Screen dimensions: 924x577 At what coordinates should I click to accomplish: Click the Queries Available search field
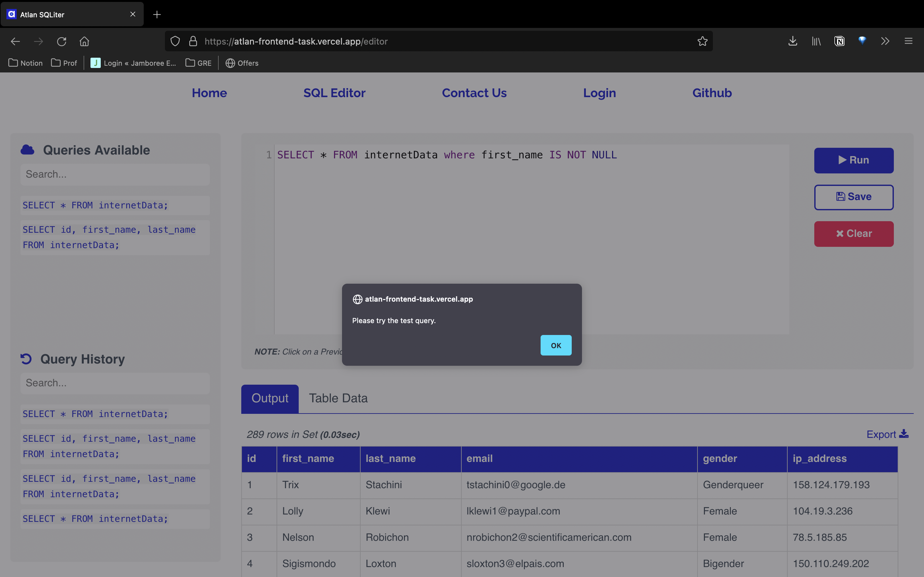click(115, 174)
